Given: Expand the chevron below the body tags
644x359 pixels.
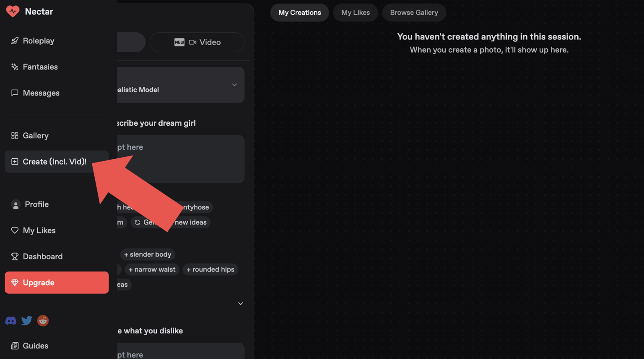Looking at the screenshot, I should point(241,303).
